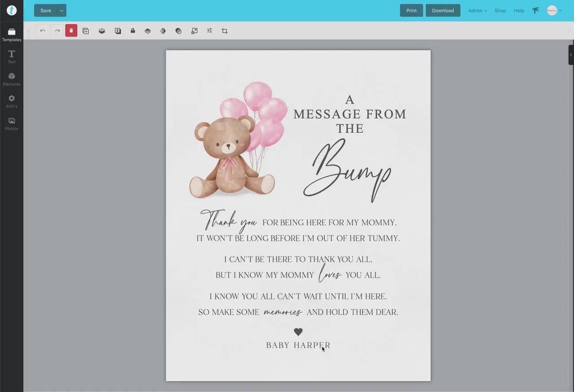Image resolution: width=574 pixels, height=392 pixels.
Task: Click the undo arrow in the toolbar
Action: (x=43, y=31)
